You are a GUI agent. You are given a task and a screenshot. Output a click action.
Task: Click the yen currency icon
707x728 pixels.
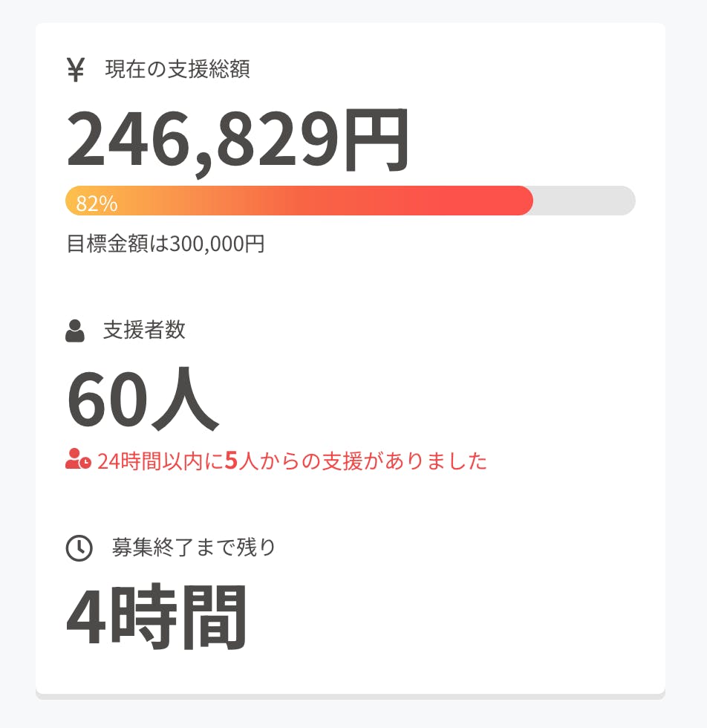coord(75,70)
